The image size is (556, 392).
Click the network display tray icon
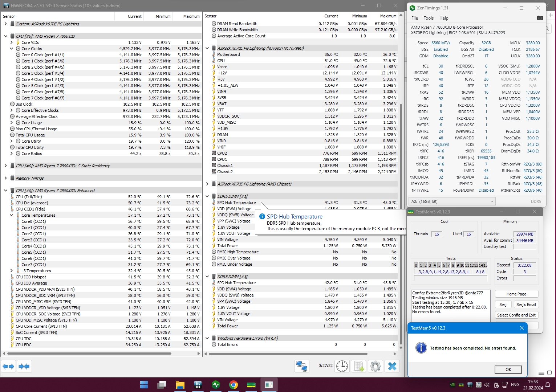pos(505,385)
